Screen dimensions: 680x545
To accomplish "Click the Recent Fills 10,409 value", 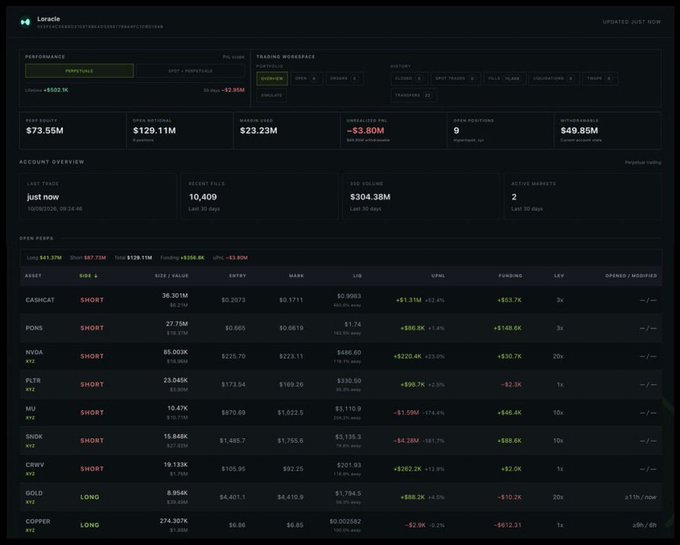I will click(x=203, y=197).
